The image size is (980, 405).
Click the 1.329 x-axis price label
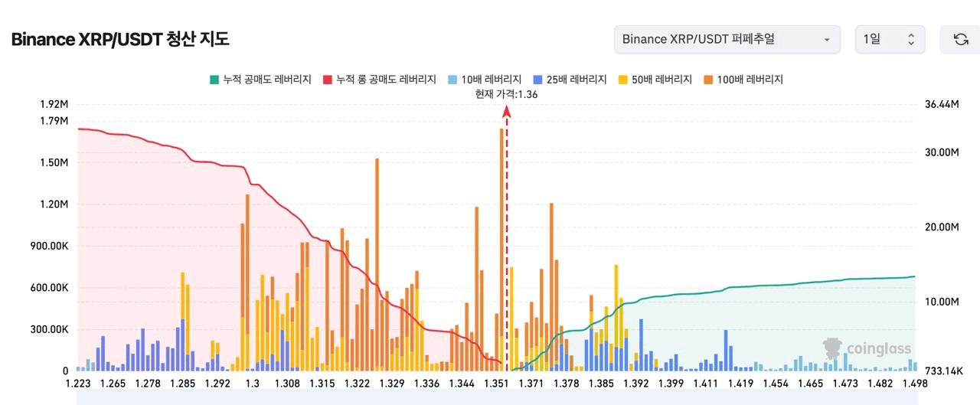click(392, 384)
